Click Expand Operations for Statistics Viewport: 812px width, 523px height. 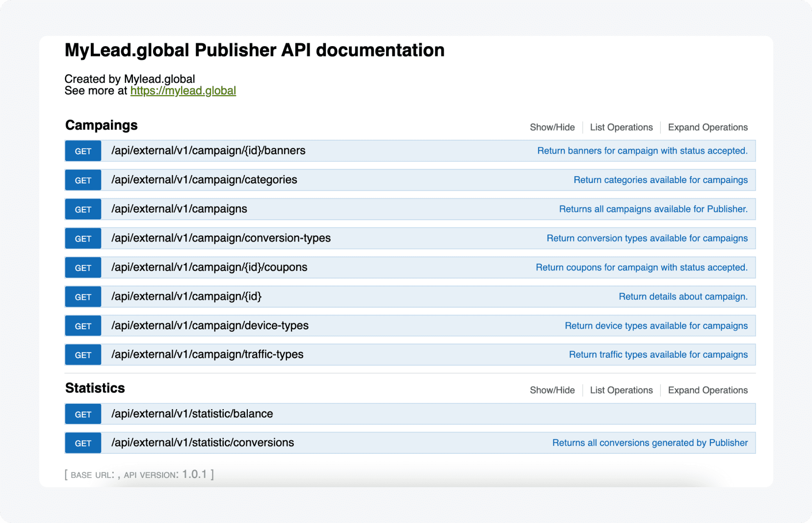click(707, 390)
